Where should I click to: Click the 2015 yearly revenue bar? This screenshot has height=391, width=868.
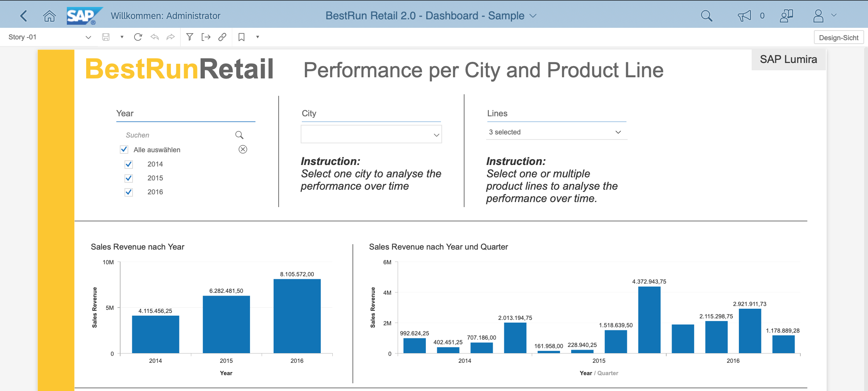[226, 325]
